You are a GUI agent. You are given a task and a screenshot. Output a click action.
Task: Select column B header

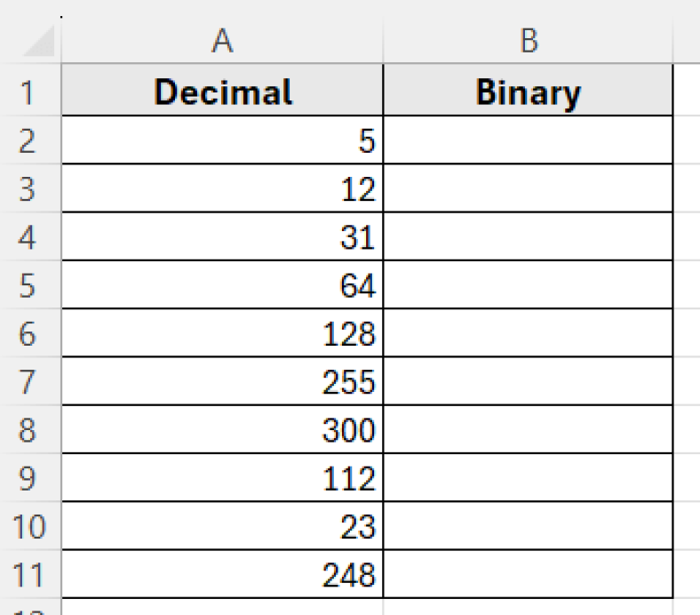click(528, 41)
